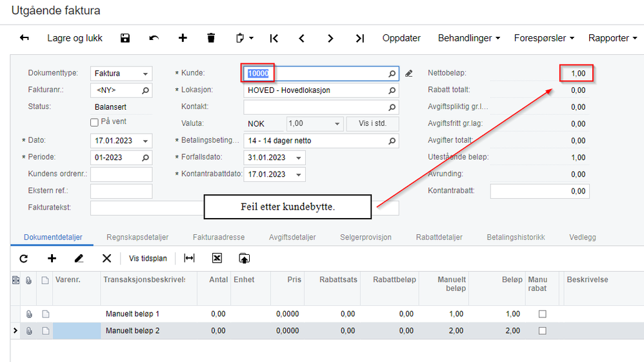Click the Oppdater button

[401, 38]
